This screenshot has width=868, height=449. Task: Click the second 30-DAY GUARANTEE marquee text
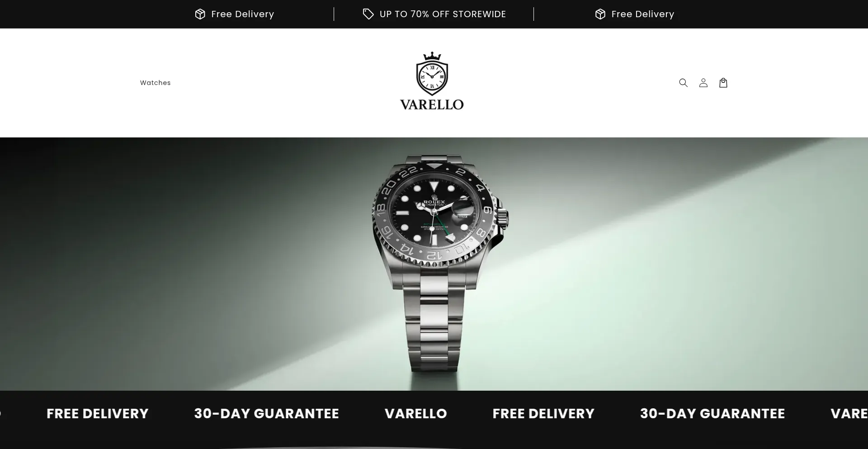[x=712, y=413]
